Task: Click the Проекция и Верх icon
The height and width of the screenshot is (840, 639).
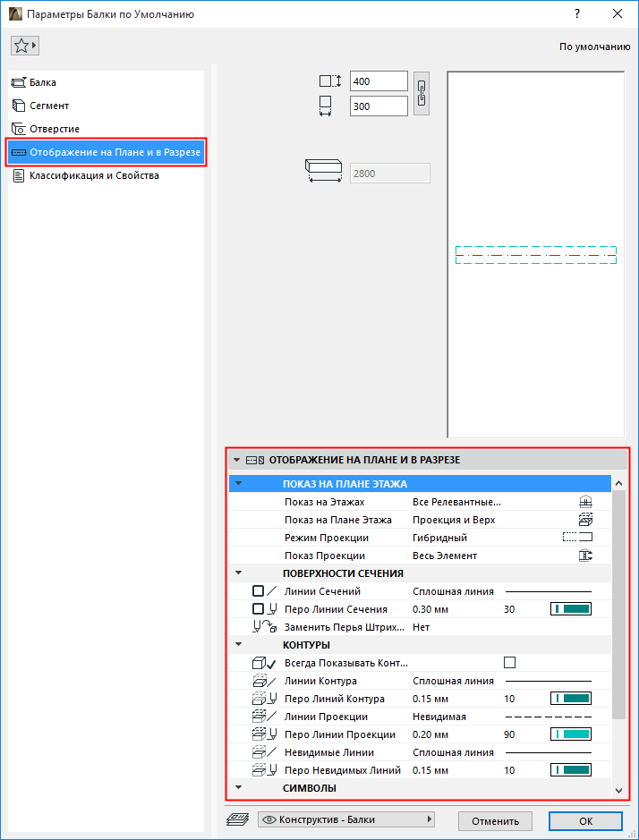Action: (x=585, y=520)
